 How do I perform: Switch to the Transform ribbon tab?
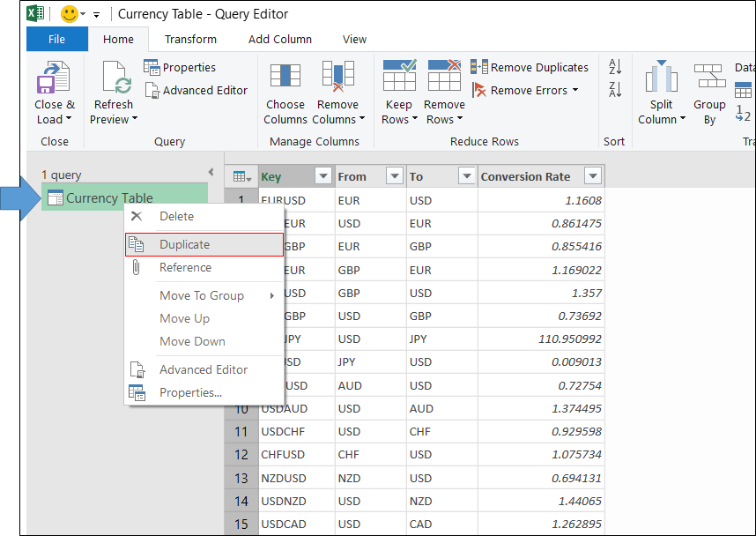[190, 39]
